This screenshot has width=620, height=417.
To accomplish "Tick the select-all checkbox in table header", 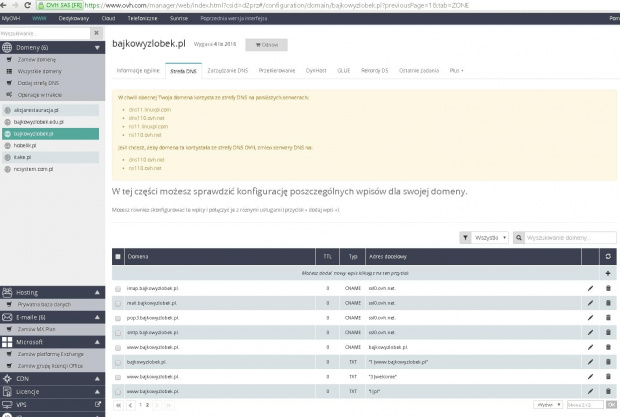I will 118,257.
